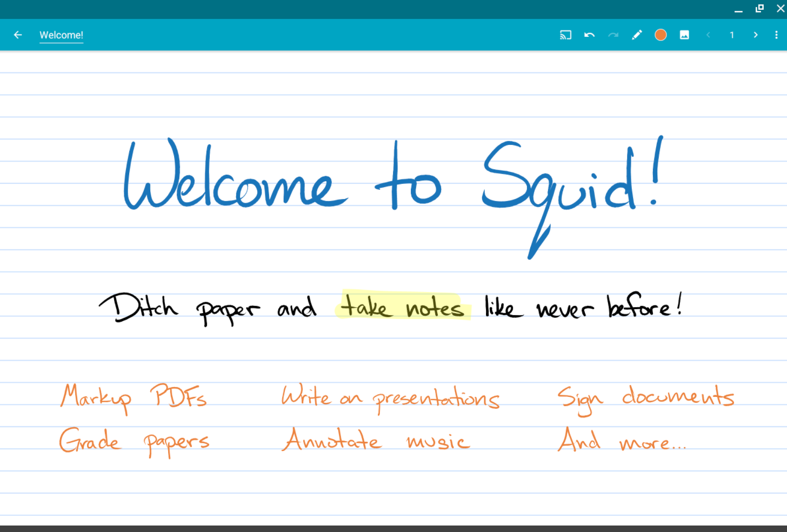Undo the last pen stroke
The width and height of the screenshot is (787, 532).
click(x=589, y=35)
